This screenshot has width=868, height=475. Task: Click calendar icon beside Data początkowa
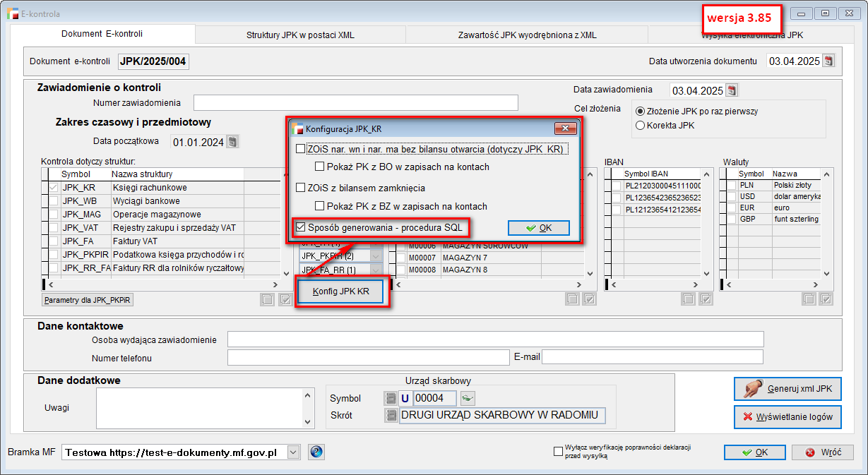tap(232, 142)
